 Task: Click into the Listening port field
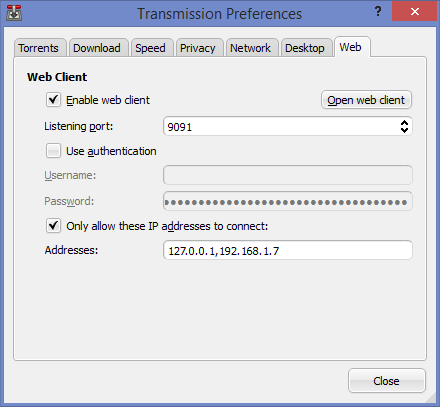tap(281, 126)
